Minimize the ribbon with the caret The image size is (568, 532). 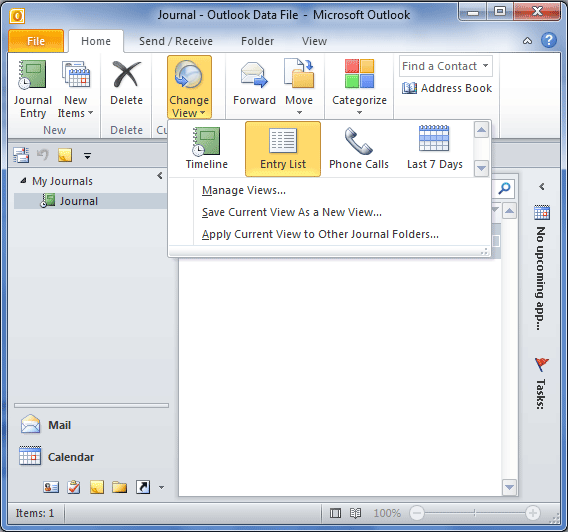[527, 41]
